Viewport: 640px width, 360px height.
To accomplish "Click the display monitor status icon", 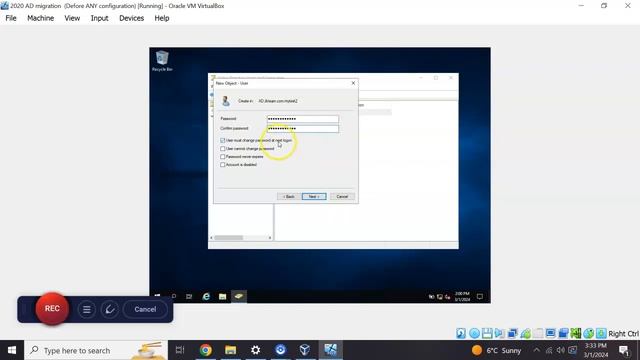I will [551, 333].
